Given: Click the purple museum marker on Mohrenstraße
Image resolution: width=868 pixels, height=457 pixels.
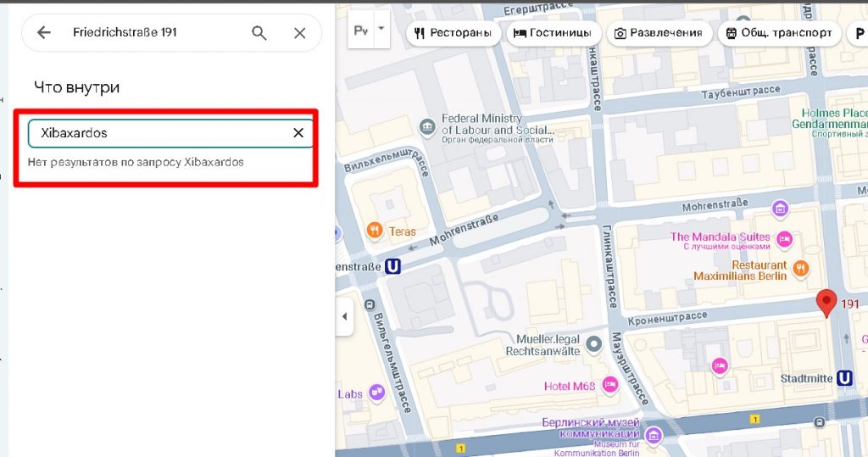Looking at the screenshot, I should (x=780, y=209).
